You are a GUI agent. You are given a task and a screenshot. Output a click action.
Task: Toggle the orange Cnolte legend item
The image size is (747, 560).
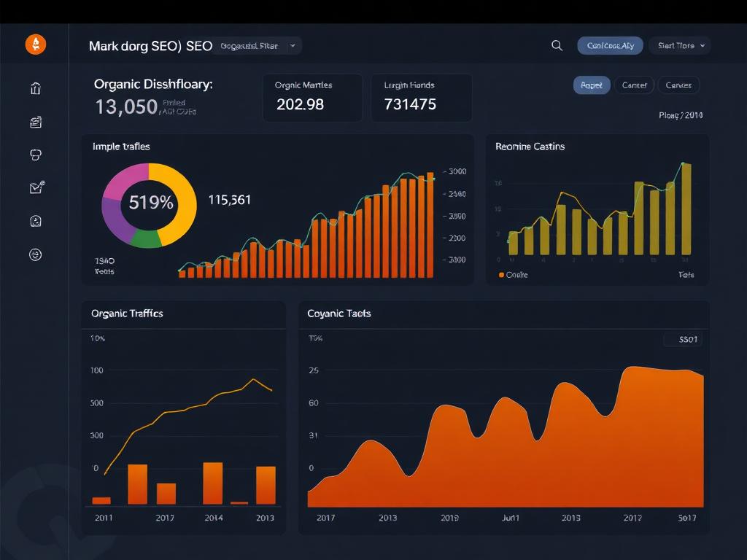pyautogui.click(x=512, y=275)
